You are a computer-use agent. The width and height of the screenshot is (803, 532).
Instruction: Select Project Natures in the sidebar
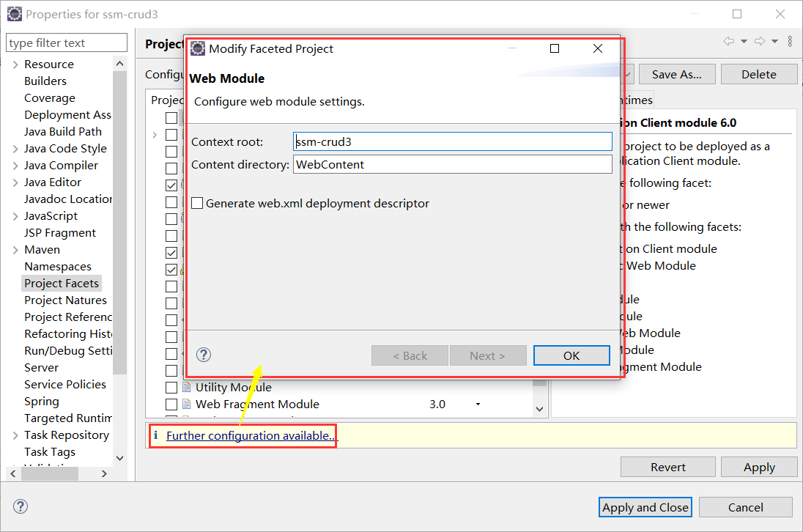coord(64,300)
